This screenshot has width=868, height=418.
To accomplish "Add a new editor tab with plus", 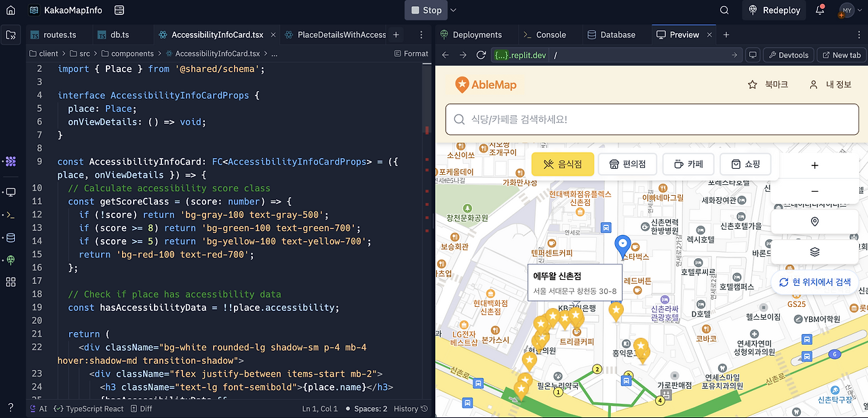I will pyautogui.click(x=396, y=35).
